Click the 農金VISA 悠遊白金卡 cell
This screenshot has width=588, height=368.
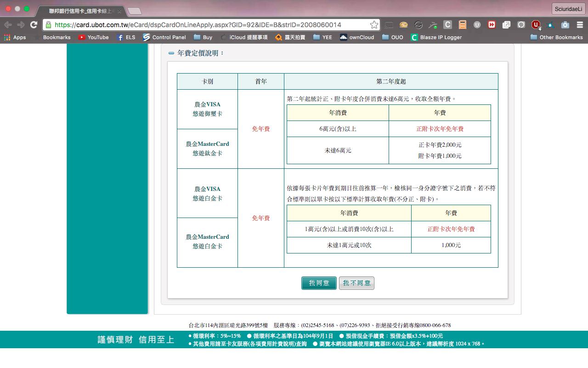pos(207,193)
